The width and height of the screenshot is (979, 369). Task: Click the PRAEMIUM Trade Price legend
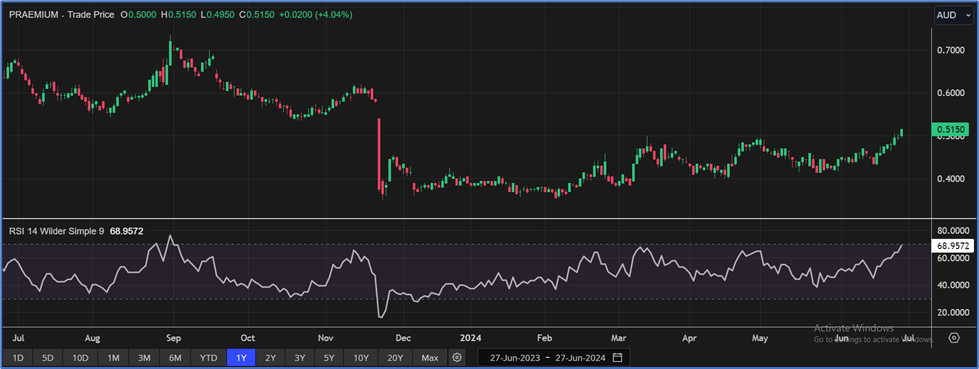click(61, 14)
